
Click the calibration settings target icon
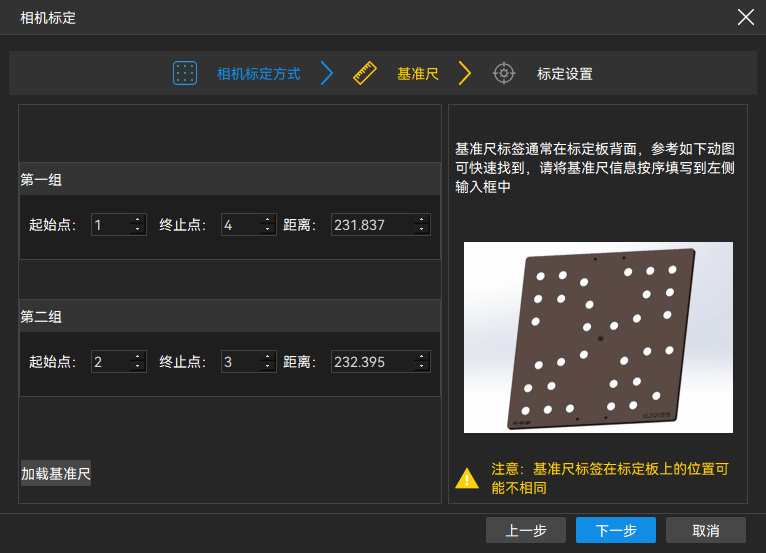504,73
